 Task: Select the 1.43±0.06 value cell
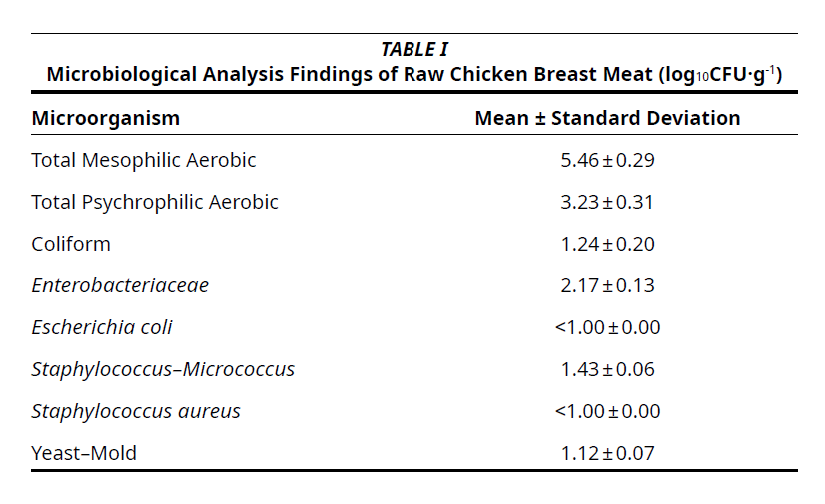click(x=607, y=369)
